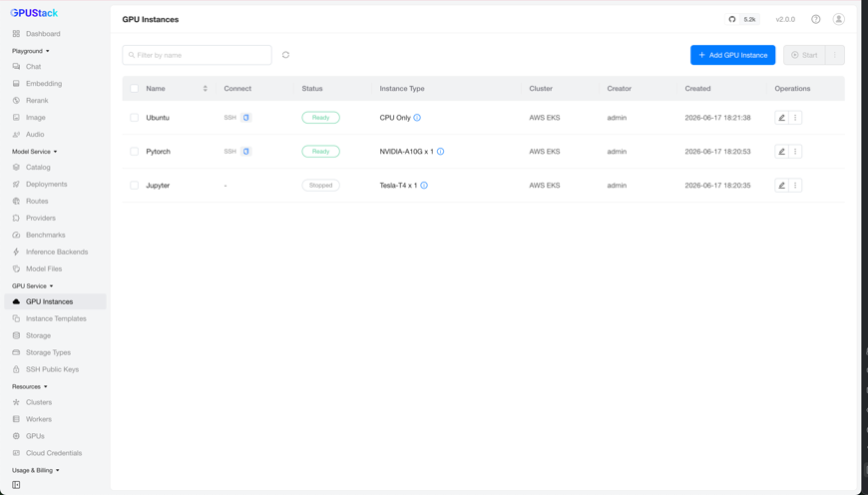This screenshot has width=868, height=495.
Task: Open Inference Backends in the sidebar
Action: [x=55, y=251]
